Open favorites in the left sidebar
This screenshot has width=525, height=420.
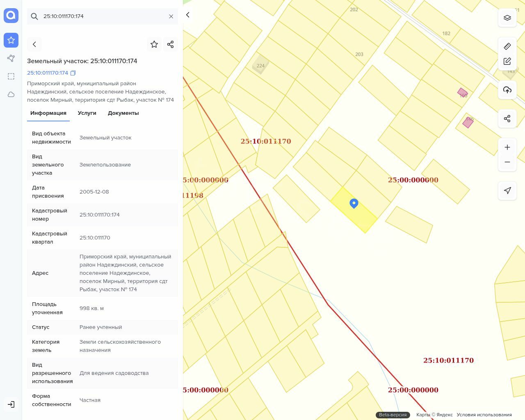coord(11,40)
